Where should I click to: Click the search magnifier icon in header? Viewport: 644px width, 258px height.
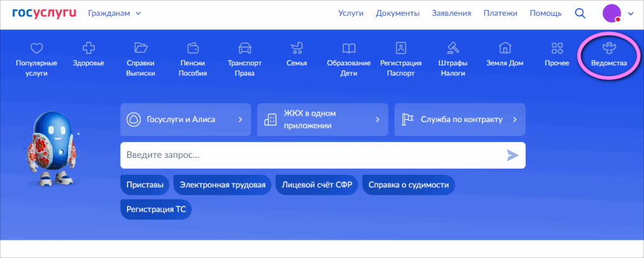(580, 13)
